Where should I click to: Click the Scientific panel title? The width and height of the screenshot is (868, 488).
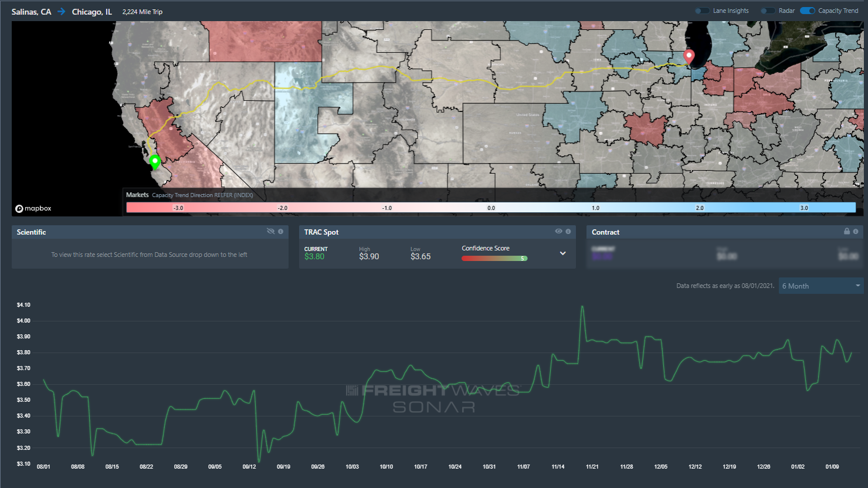pos(31,232)
